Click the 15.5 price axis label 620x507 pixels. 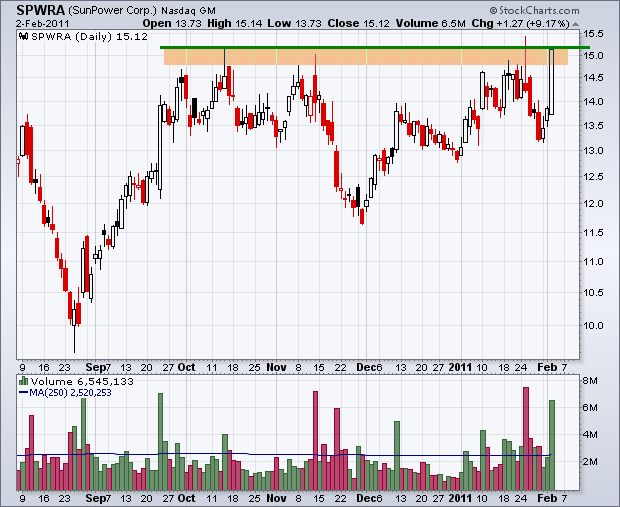coord(594,34)
